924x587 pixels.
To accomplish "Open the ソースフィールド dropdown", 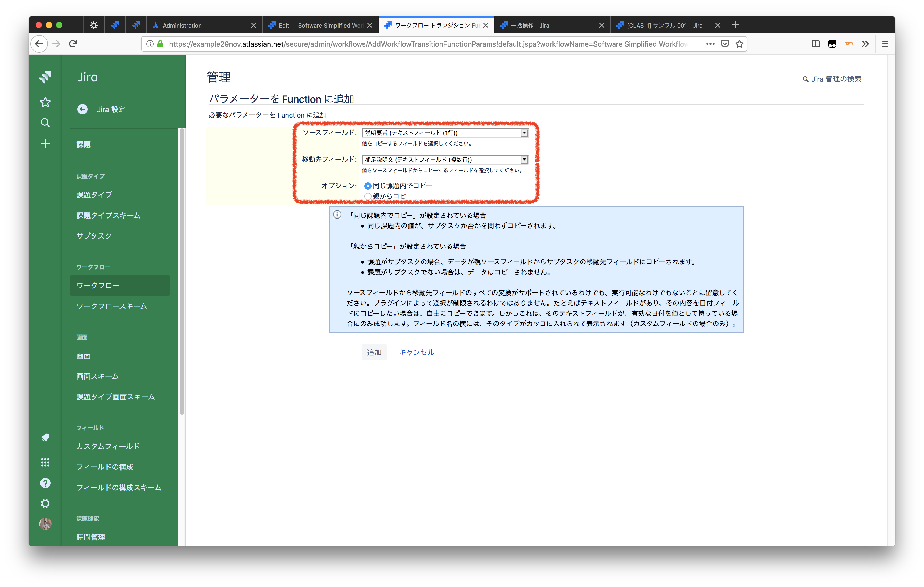I will 524,133.
